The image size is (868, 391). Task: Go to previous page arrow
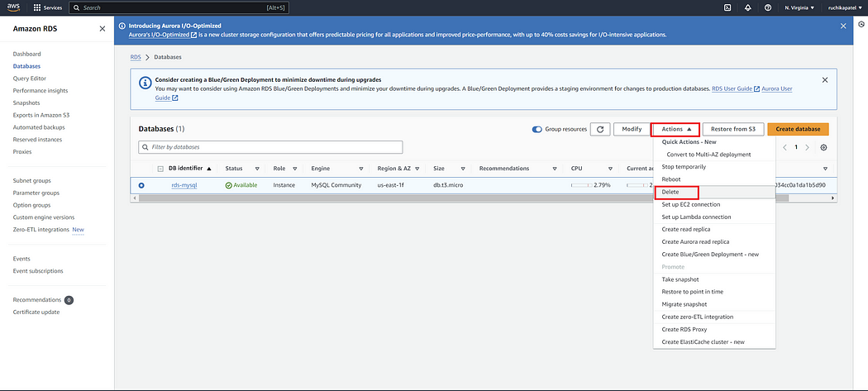[785, 147]
